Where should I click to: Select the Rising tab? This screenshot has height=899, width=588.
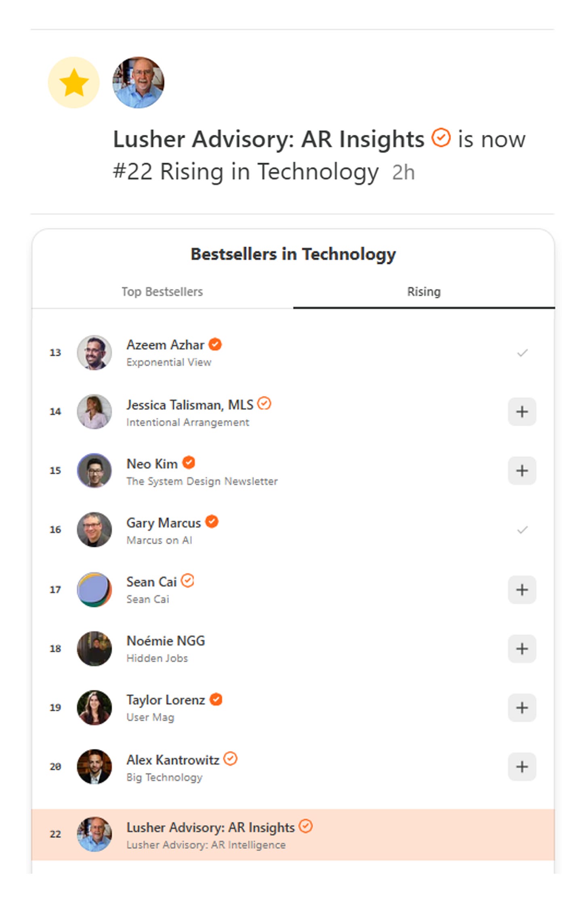coord(424,292)
